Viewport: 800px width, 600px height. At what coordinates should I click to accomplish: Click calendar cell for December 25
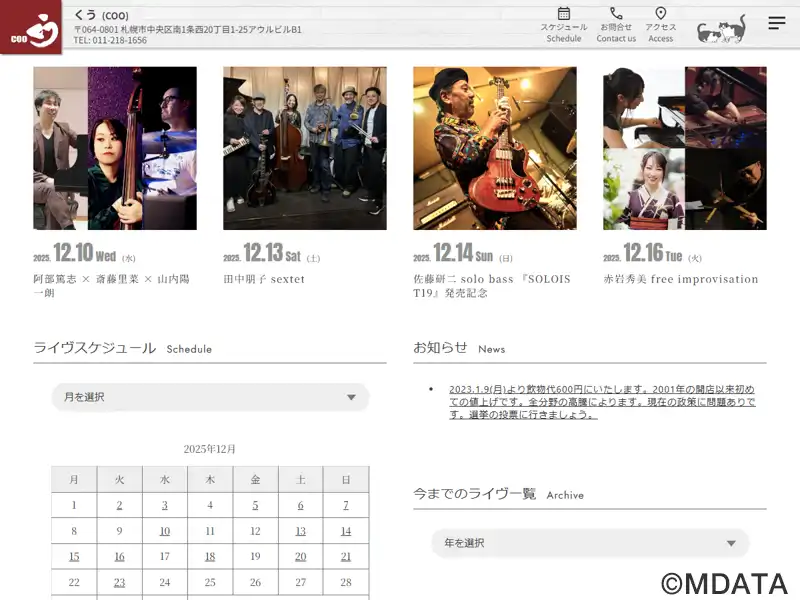click(210, 583)
